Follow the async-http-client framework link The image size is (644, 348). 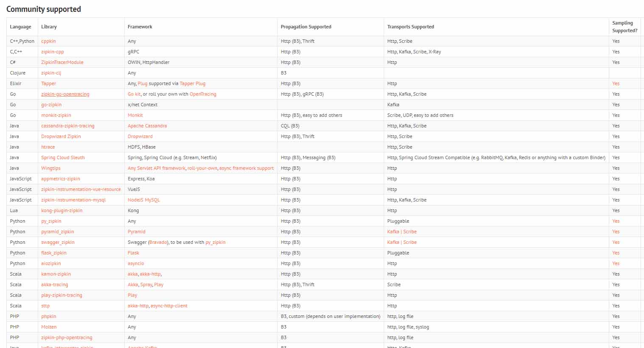pos(169,306)
